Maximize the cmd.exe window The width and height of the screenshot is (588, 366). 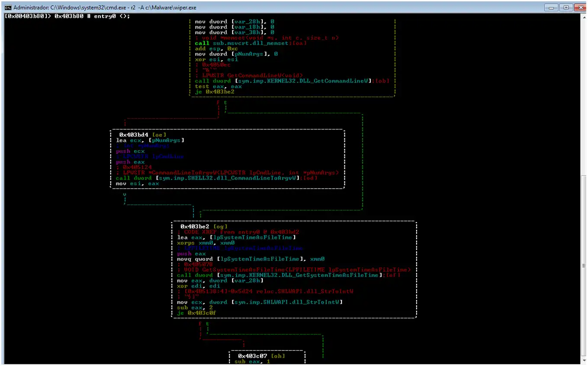pyautogui.click(x=565, y=7)
